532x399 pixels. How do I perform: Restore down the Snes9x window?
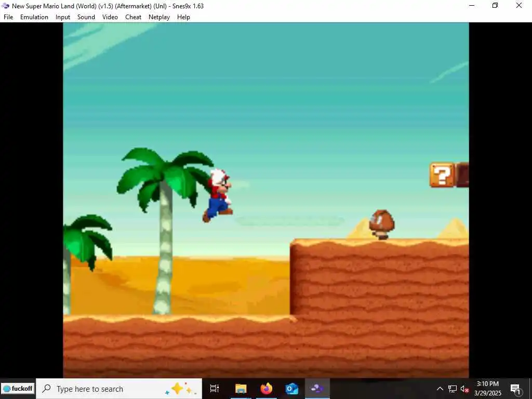point(495,6)
